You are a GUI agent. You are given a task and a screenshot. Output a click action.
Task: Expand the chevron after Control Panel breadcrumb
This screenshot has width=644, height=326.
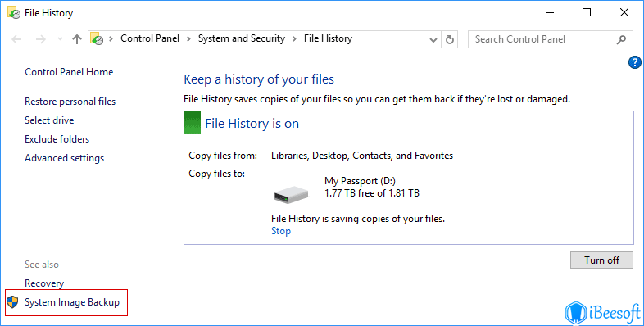pos(189,39)
